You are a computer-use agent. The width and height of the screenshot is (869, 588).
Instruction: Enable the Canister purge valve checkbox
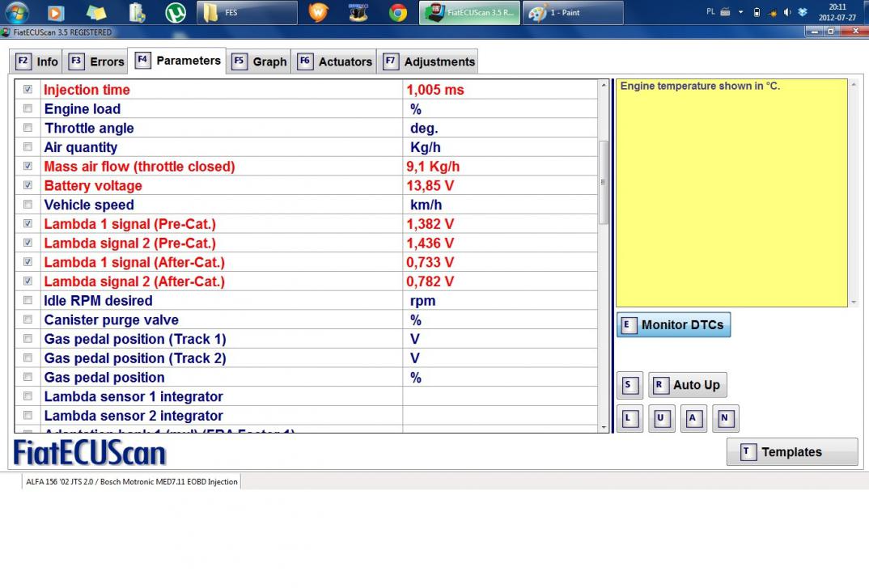28,319
